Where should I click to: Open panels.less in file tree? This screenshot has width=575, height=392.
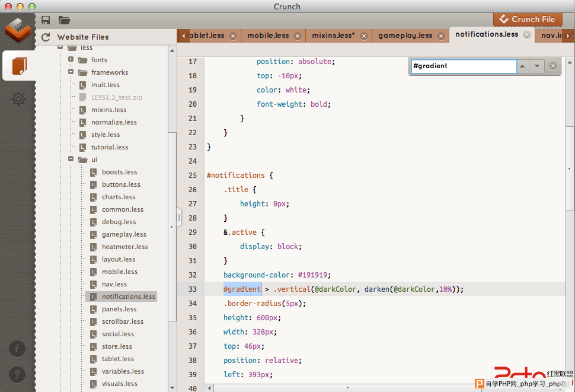pyautogui.click(x=119, y=310)
